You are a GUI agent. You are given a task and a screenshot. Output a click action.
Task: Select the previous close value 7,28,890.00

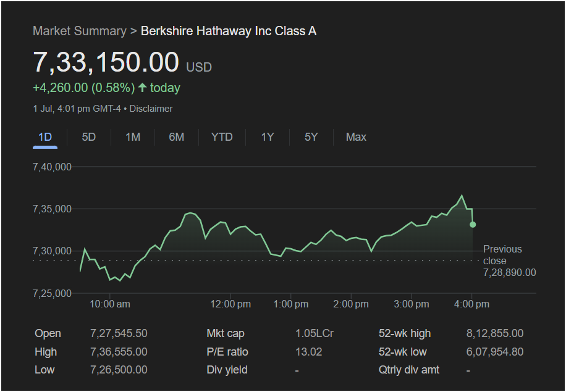pyautogui.click(x=510, y=273)
